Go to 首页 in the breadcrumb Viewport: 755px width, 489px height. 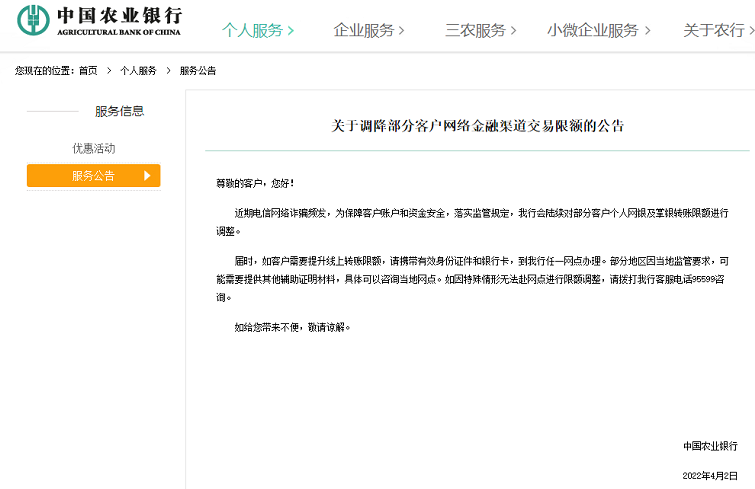88,71
